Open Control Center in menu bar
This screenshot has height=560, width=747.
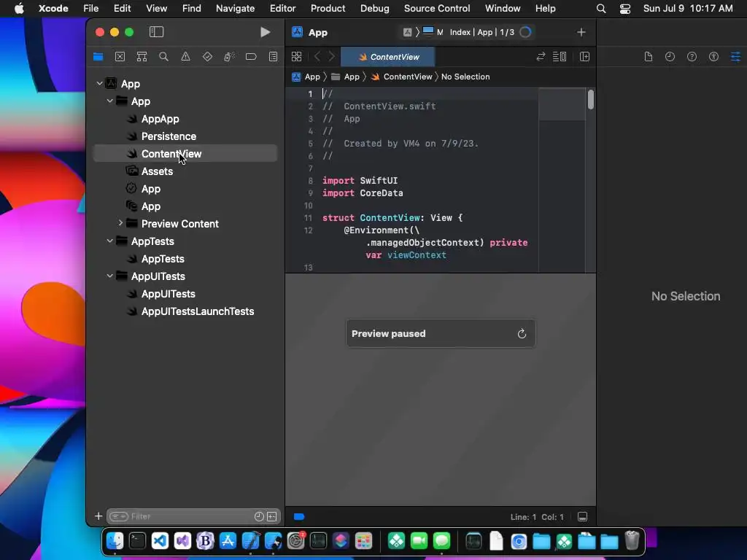(625, 9)
